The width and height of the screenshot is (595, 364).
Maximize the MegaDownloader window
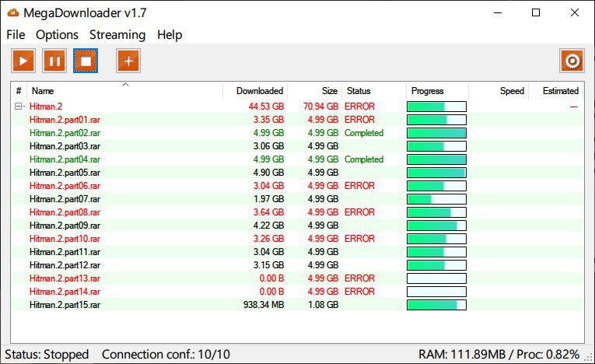click(536, 12)
